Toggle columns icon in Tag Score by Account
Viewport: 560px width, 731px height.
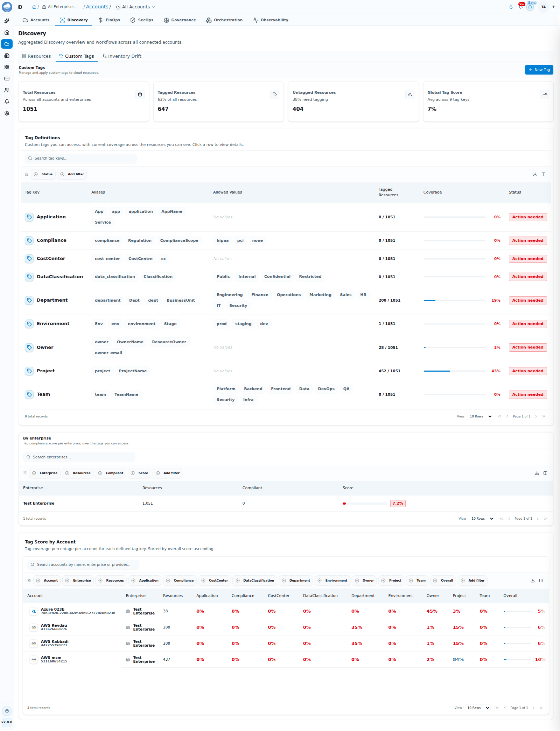[541, 581]
